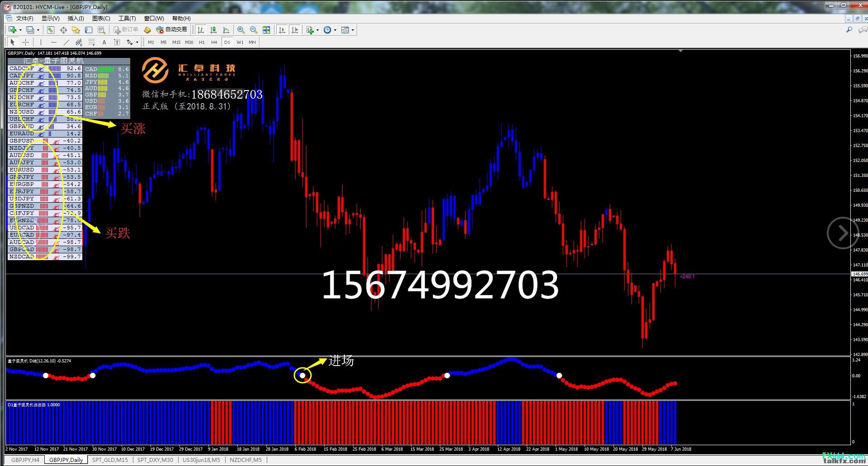Draw a vertical line tool icon
The image size is (868, 466).
point(41,42)
